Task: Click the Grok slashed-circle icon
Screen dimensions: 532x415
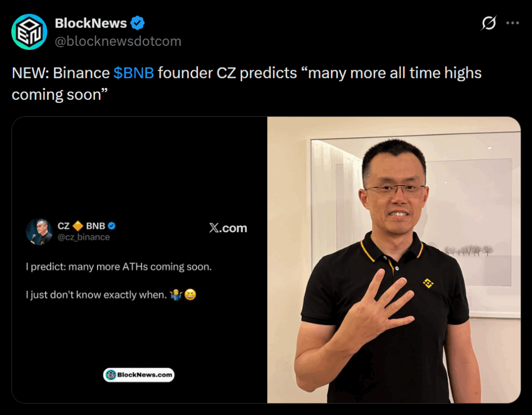Action: point(489,23)
